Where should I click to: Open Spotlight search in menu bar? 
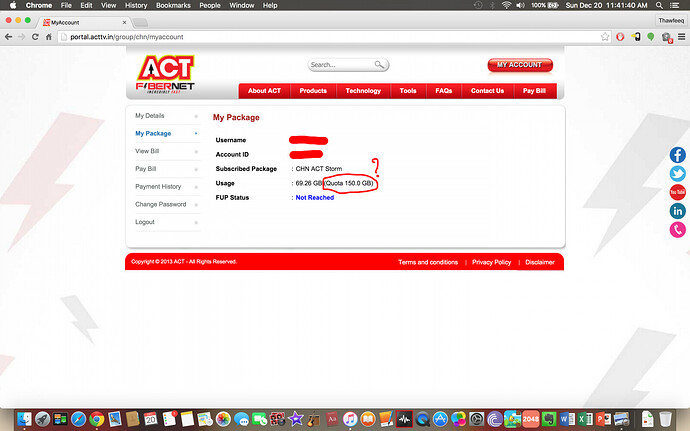point(659,5)
